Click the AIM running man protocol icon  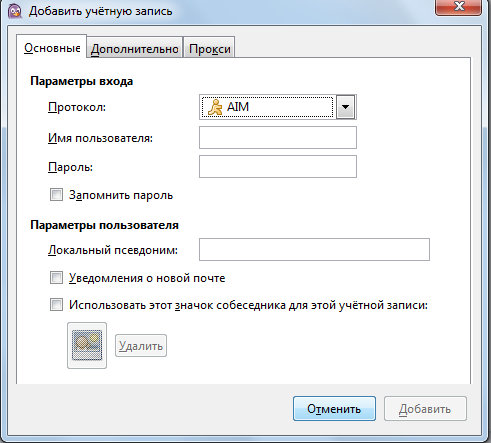tap(215, 107)
